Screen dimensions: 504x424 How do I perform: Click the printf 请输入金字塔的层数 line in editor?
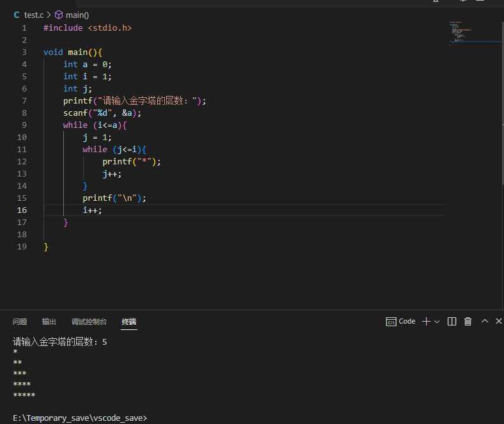(x=134, y=101)
